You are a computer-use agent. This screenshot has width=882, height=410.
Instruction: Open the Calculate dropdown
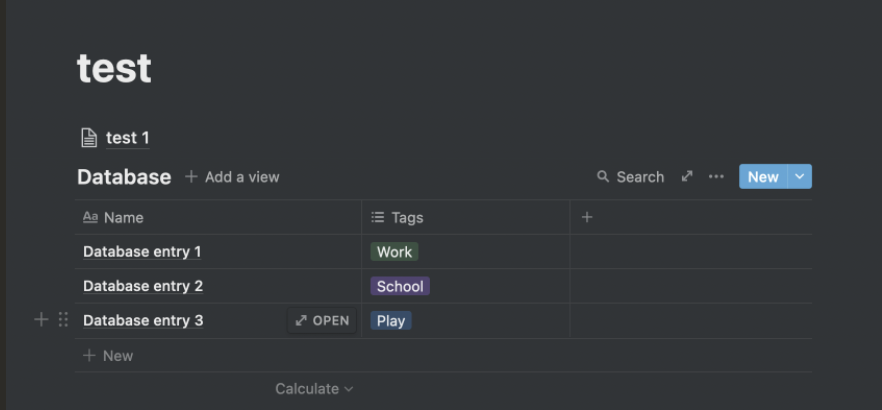click(x=314, y=389)
